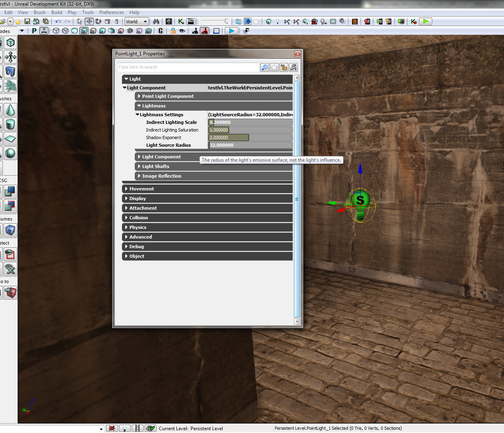Expand the Advanced category

pyautogui.click(x=207, y=237)
